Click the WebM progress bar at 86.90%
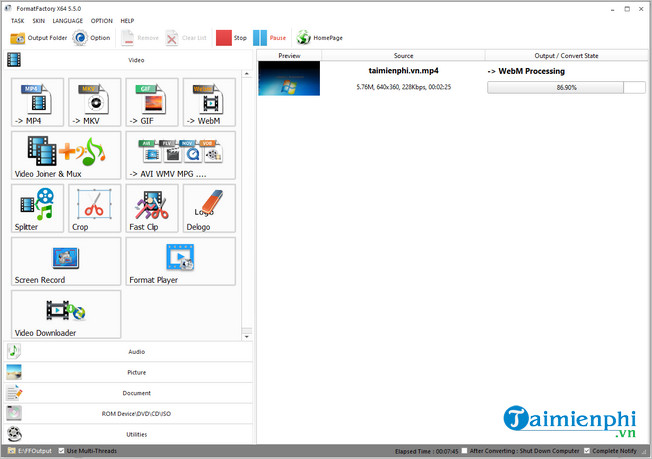This screenshot has height=459, width=652. [566, 87]
